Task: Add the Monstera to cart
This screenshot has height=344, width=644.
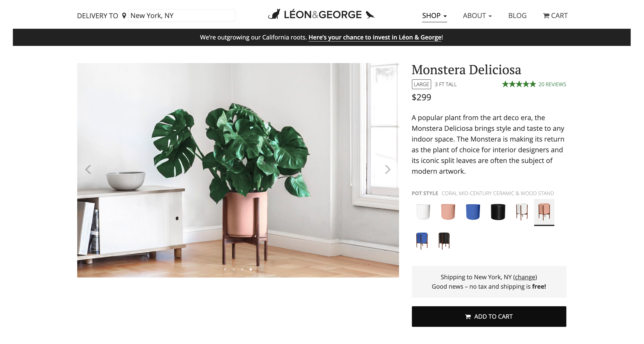Action: point(489,316)
